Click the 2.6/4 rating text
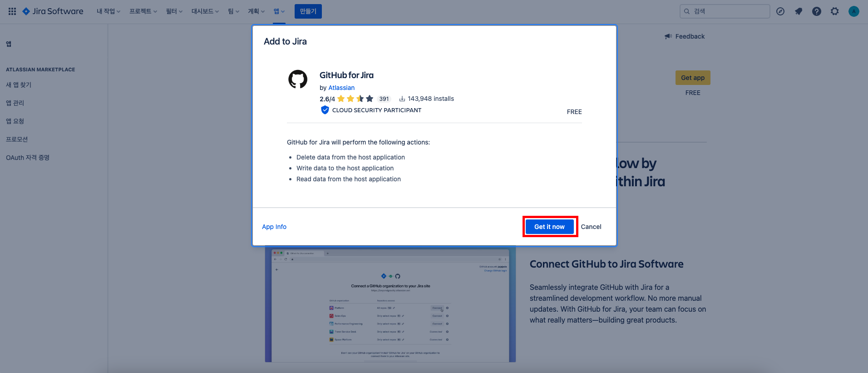The image size is (868, 373). (327, 99)
